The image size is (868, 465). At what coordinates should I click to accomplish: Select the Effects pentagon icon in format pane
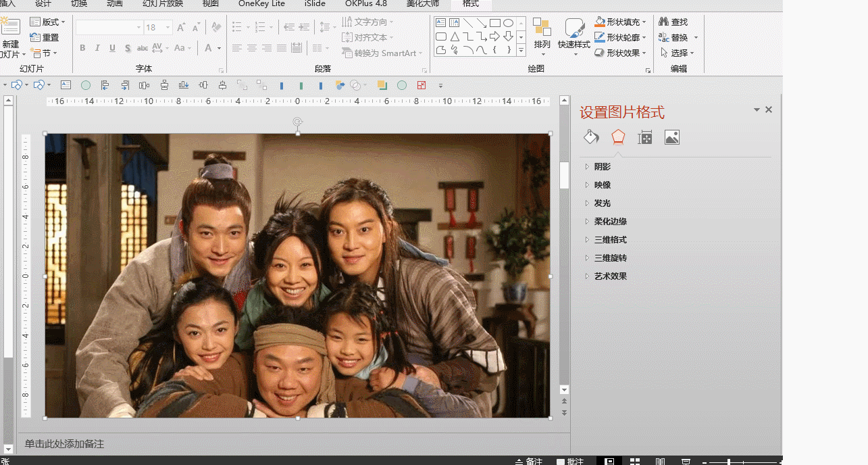618,137
